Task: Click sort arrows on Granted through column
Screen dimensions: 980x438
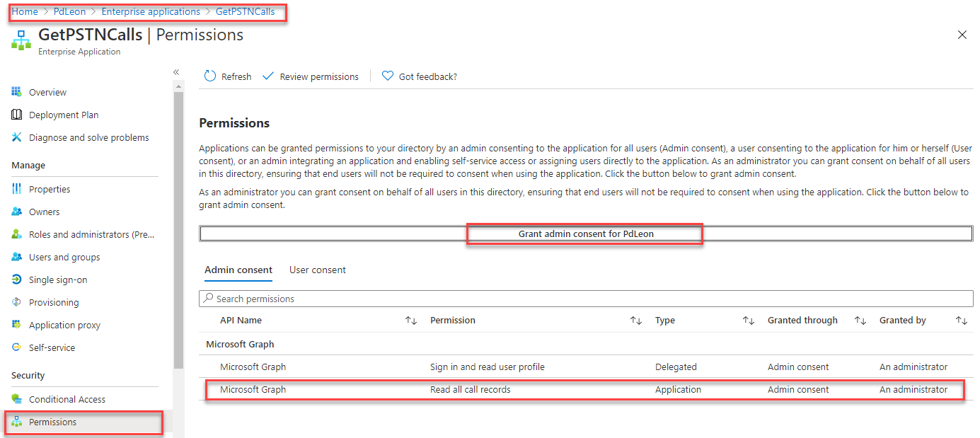Action: [x=860, y=320]
